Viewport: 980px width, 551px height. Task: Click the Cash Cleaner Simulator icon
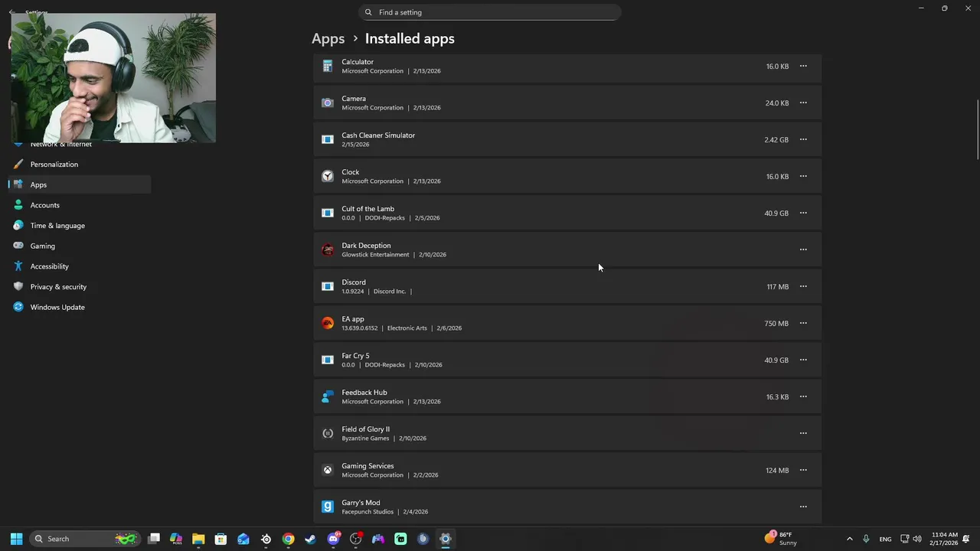pos(328,139)
